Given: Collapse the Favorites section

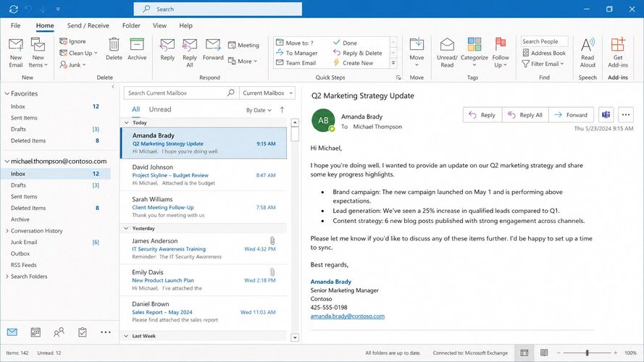Looking at the screenshot, I should click(7, 93).
